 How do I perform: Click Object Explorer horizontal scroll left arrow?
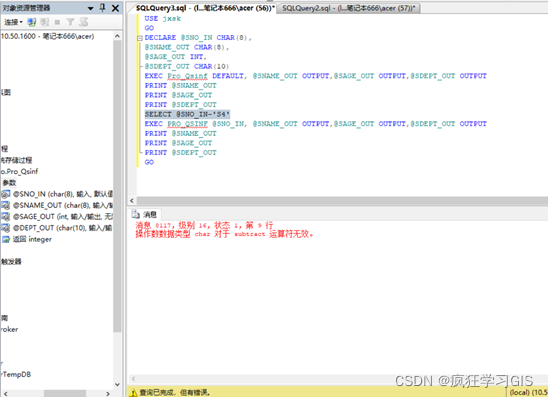coord(6,394)
